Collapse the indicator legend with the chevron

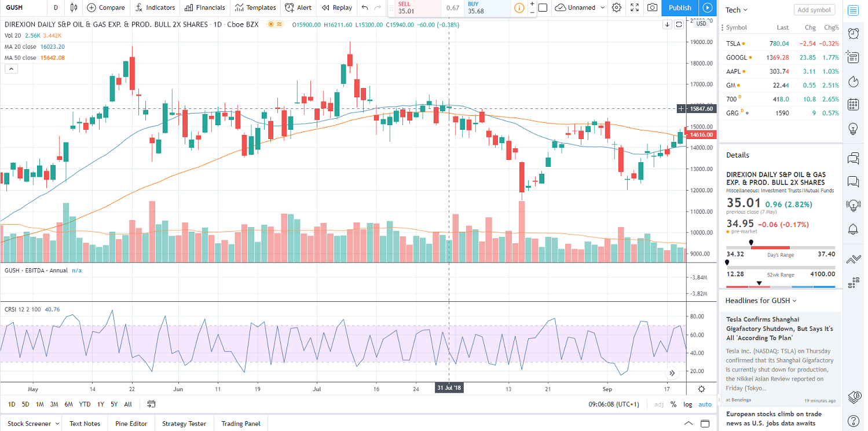pyautogui.click(x=11, y=69)
